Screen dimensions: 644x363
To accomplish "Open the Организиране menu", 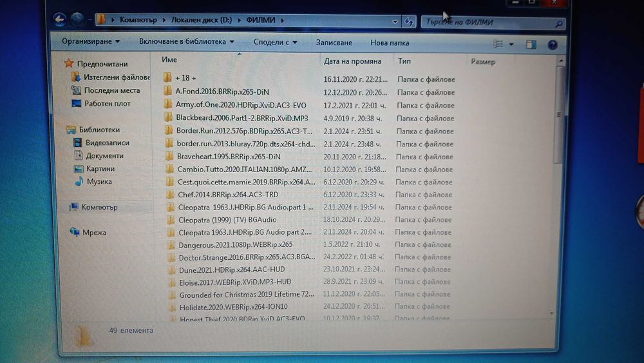I will coord(91,41).
